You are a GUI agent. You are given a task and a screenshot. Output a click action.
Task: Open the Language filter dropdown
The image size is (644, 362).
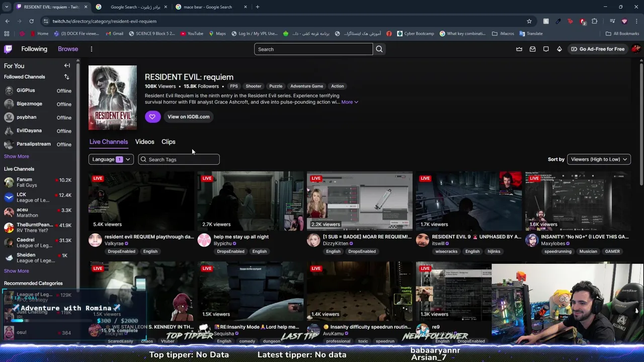click(111, 159)
